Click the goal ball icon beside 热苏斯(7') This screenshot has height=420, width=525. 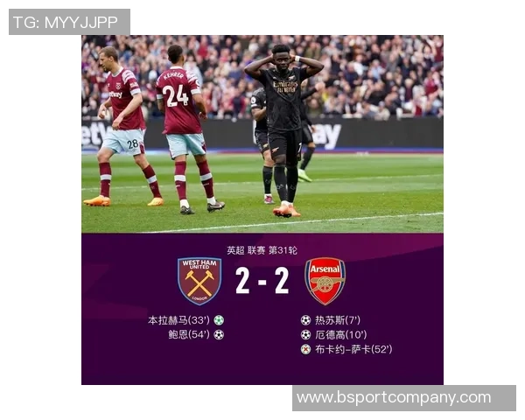305,320
